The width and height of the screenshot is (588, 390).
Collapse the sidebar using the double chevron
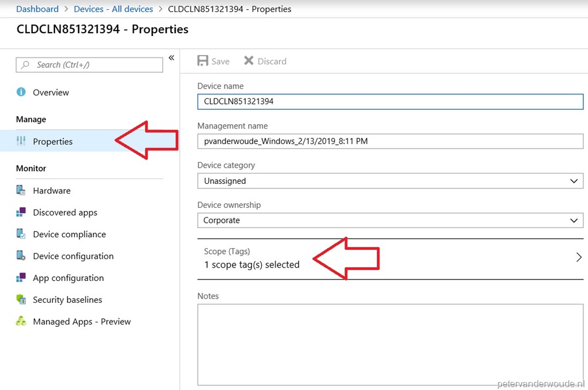click(x=171, y=57)
